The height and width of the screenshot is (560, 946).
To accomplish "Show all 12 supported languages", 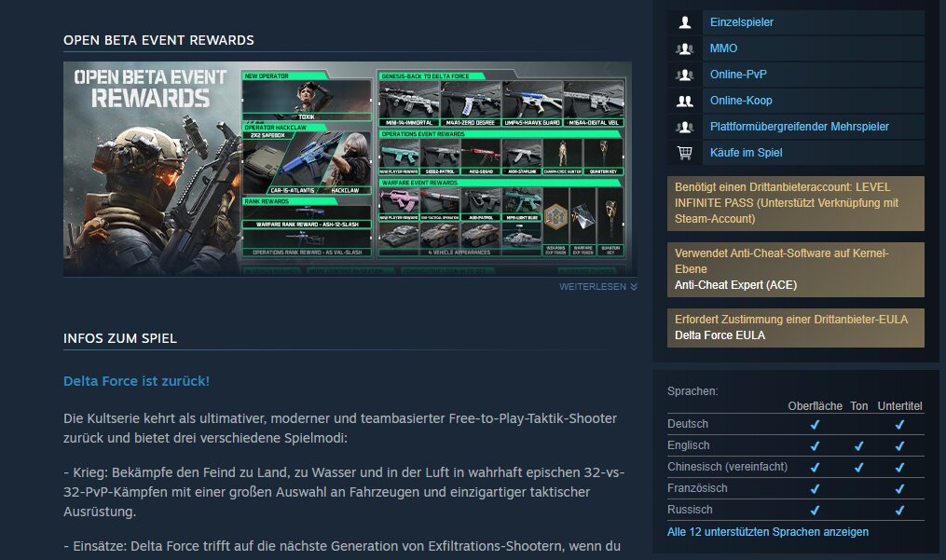I will (767, 532).
